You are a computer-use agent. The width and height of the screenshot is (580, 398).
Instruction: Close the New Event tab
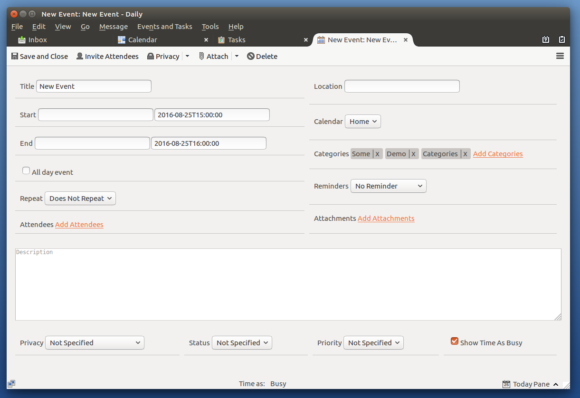click(405, 40)
